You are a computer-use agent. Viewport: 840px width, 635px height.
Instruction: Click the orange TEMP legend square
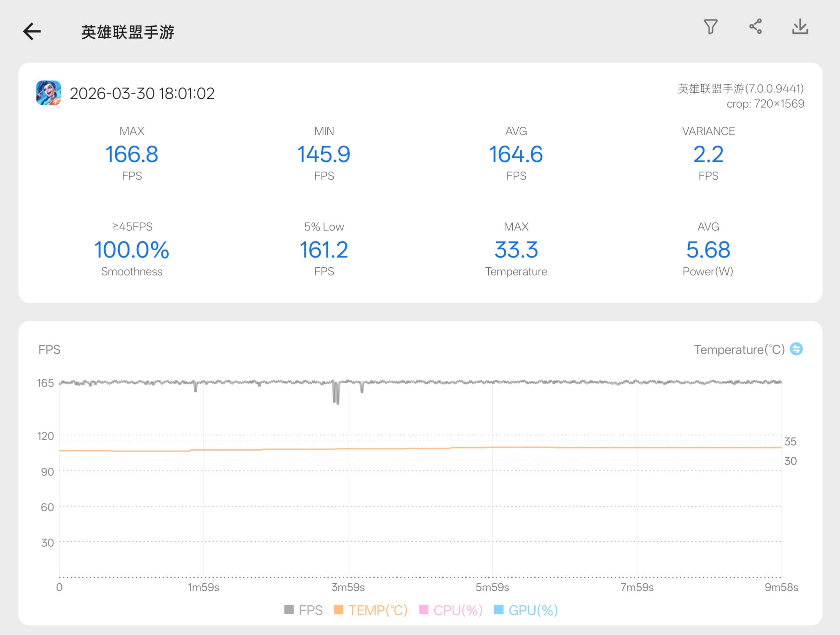(338, 609)
